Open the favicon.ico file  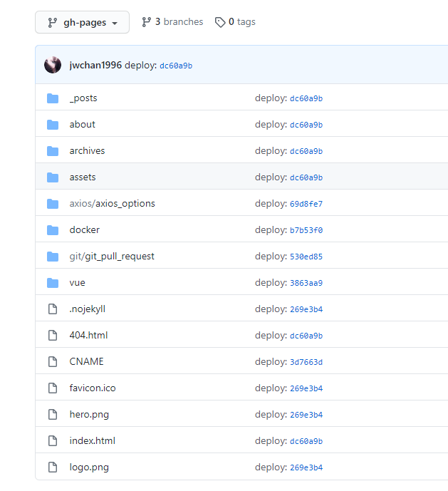93,388
